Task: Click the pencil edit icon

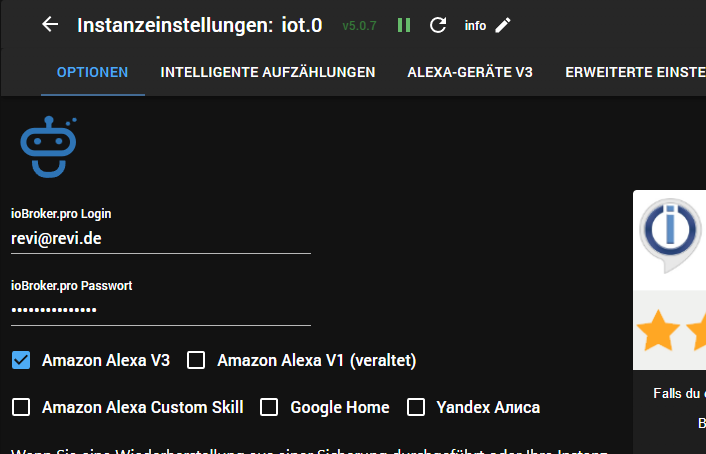Action: pyautogui.click(x=503, y=25)
